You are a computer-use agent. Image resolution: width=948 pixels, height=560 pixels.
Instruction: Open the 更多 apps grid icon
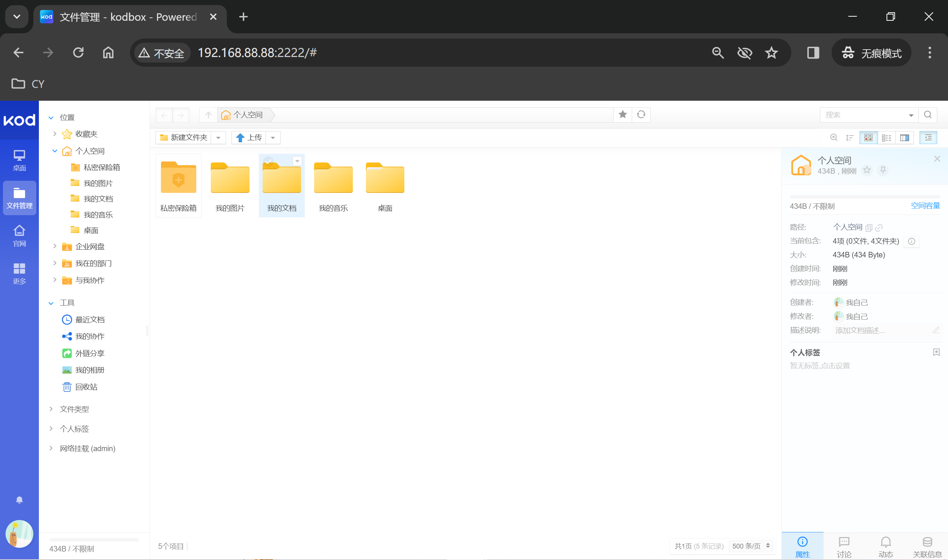[19, 274]
